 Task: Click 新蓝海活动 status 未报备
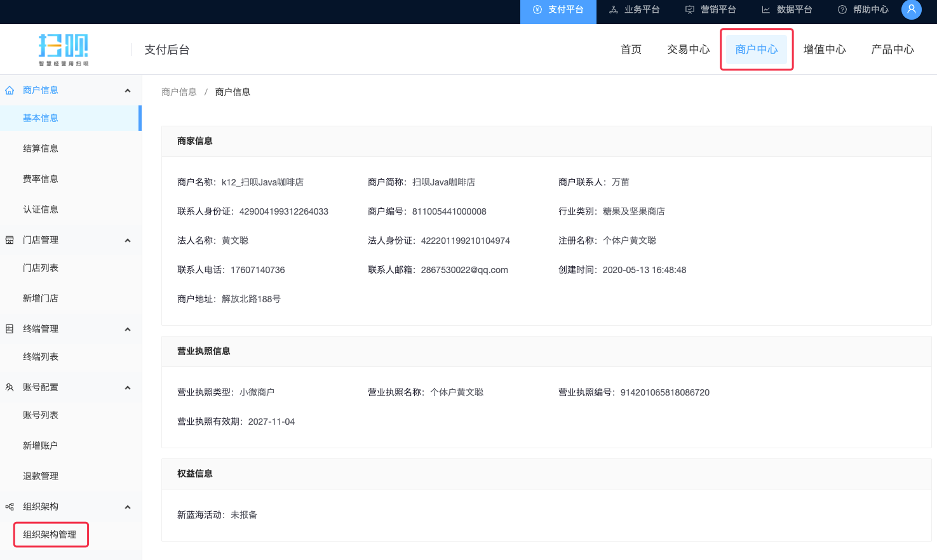click(244, 515)
